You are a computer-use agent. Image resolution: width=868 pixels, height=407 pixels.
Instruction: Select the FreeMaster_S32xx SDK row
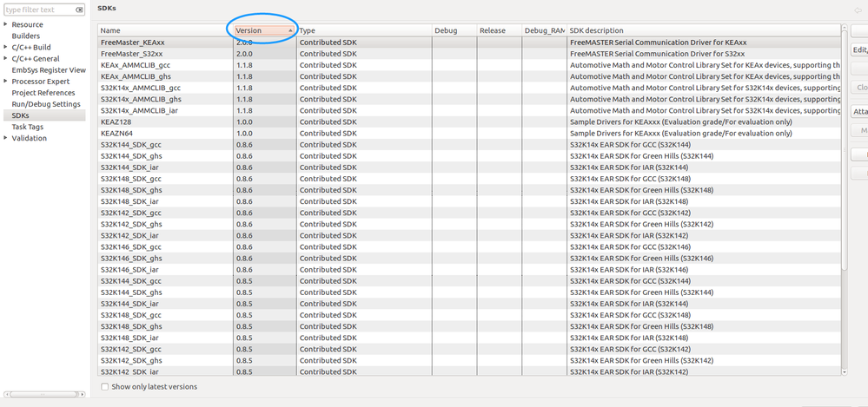point(469,54)
